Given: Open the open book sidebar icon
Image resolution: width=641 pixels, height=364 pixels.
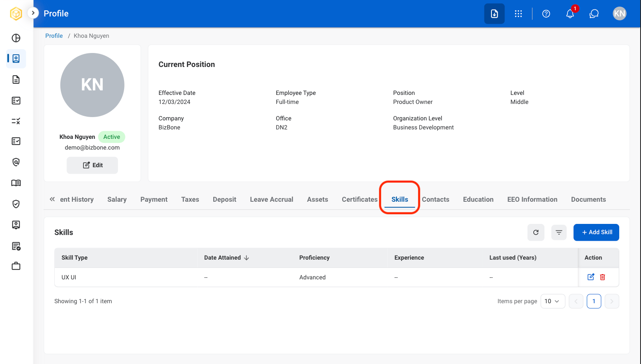Looking at the screenshot, I should [x=16, y=183].
